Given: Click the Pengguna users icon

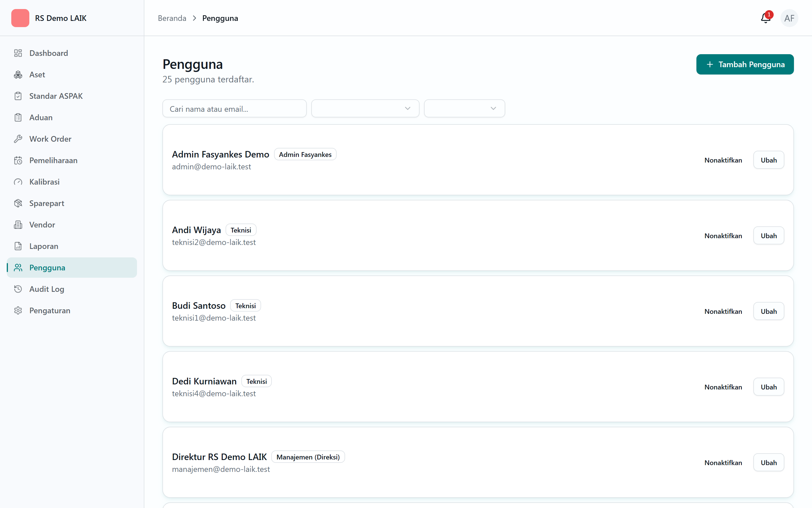Looking at the screenshot, I should (18, 268).
